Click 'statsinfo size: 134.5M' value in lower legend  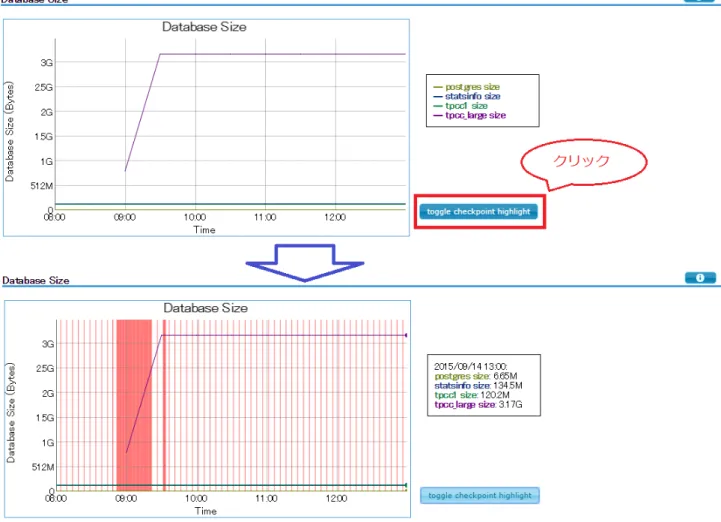478,385
